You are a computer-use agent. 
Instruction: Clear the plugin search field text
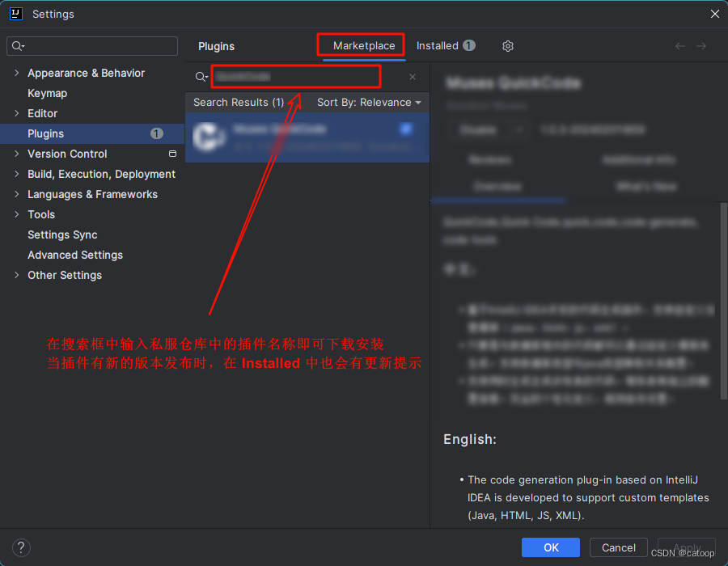(413, 77)
